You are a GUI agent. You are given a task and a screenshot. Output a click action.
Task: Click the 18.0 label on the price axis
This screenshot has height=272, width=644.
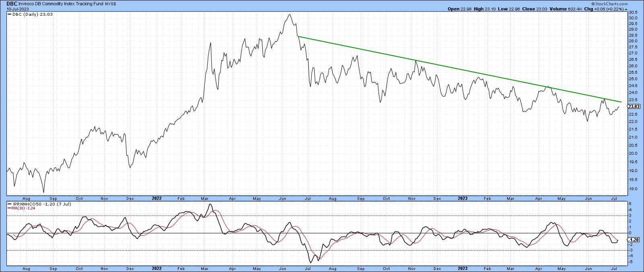634,189
